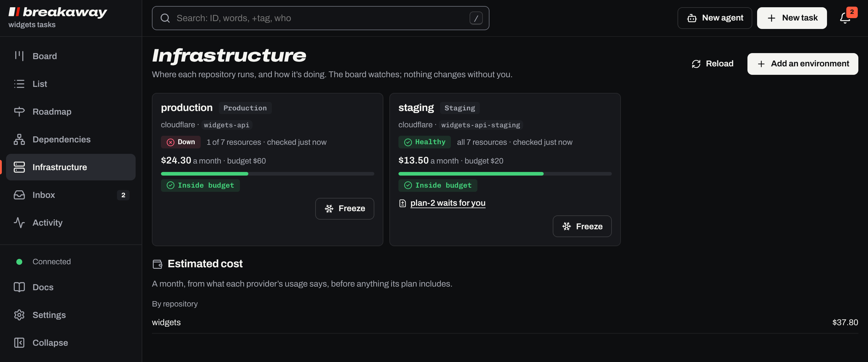This screenshot has height=362, width=868.
Task: Click the Collapse panel icon
Action: [x=19, y=343]
